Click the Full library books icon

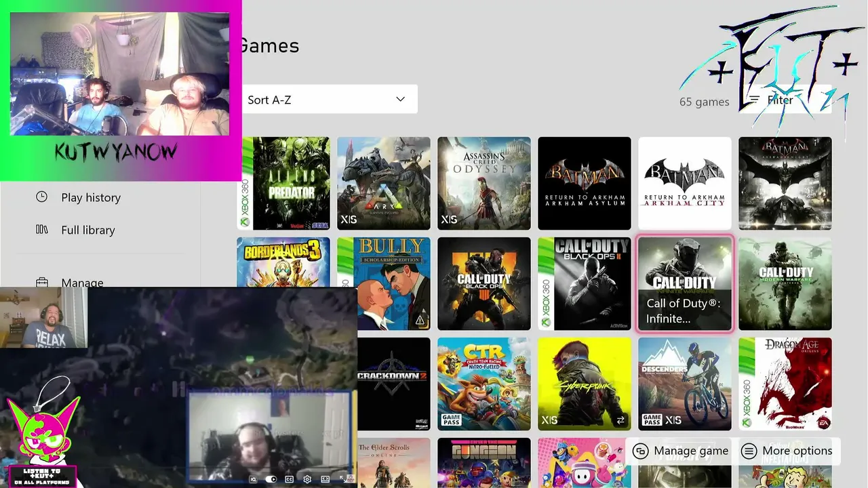[42, 230]
